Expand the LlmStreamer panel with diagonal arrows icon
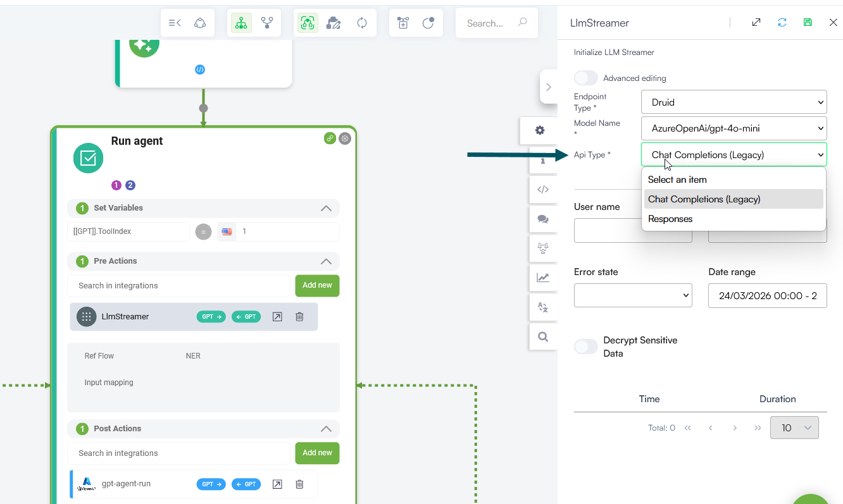Screen dimensions: 843x504 tap(756, 23)
